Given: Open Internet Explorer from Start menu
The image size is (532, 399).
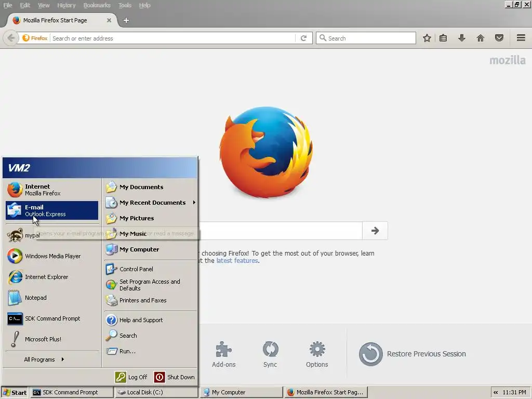Looking at the screenshot, I should pos(52,277).
